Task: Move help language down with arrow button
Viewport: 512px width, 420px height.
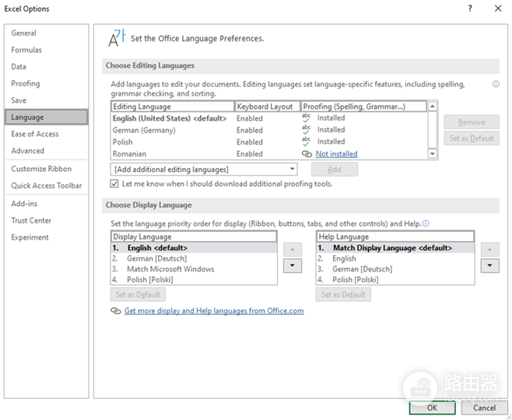Action: coord(489,266)
